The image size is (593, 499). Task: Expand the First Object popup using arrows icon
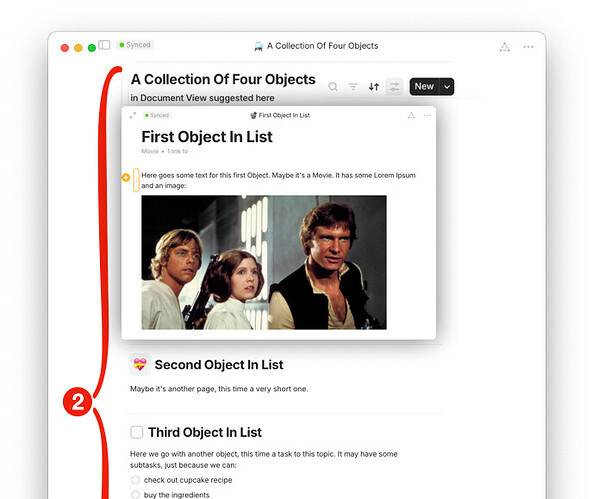132,115
